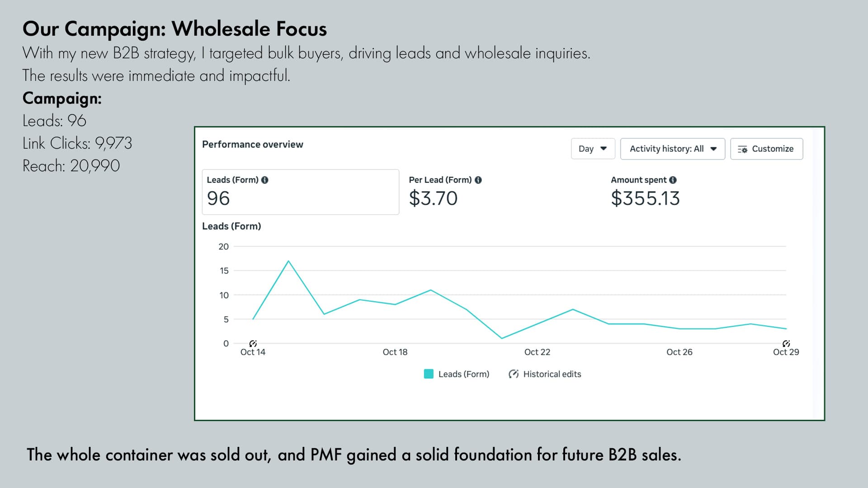The height and width of the screenshot is (488, 868).
Task: Click the Amount spent info icon
Action: click(673, 180)
